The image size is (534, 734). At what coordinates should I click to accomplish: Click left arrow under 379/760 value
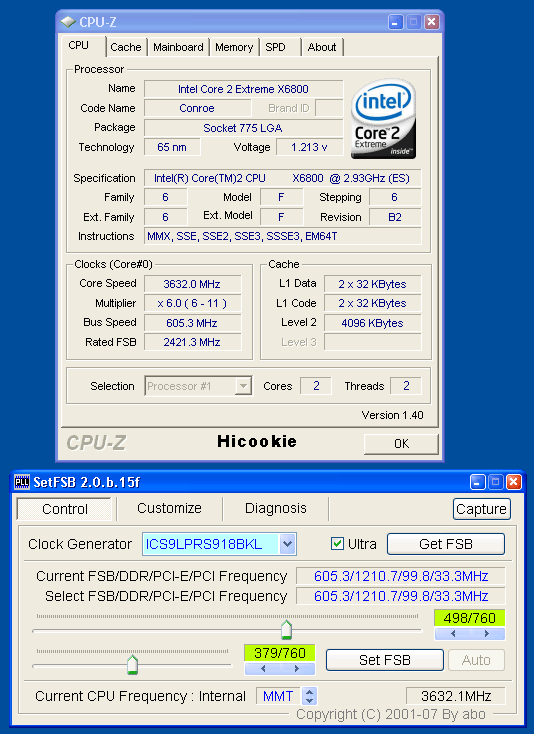[263, 669]
